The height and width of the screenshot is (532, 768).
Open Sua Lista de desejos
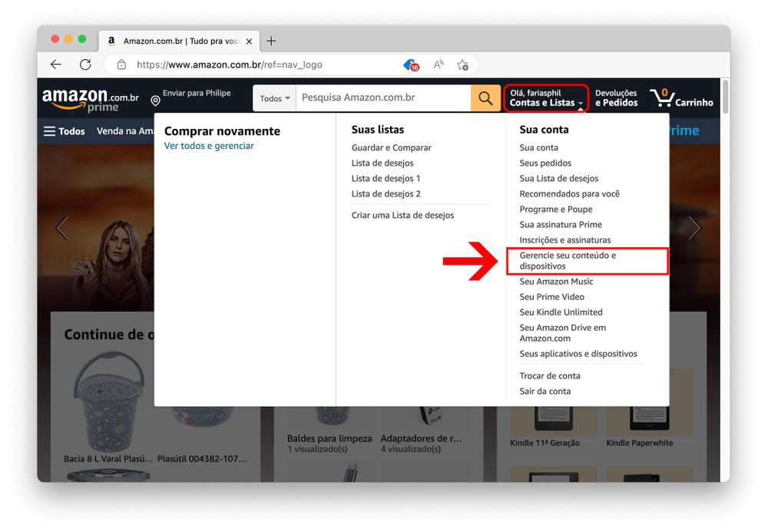(x=559, y=179)
